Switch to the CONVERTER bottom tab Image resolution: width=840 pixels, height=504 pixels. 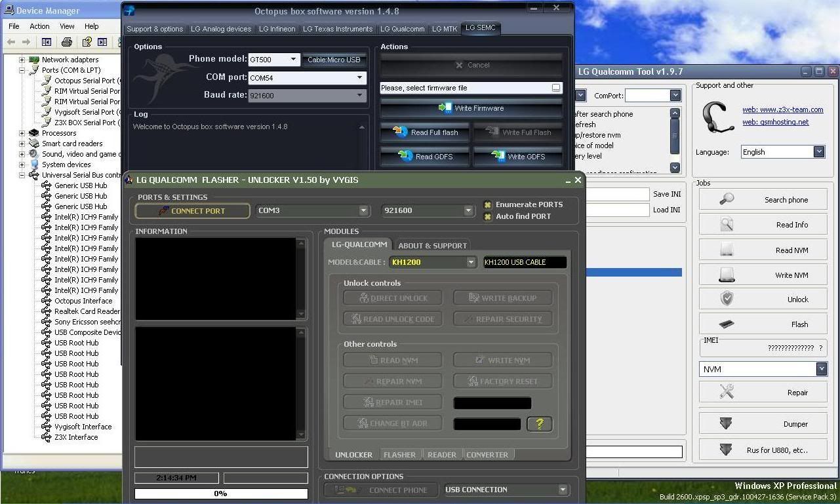click(x=487, y=455)
